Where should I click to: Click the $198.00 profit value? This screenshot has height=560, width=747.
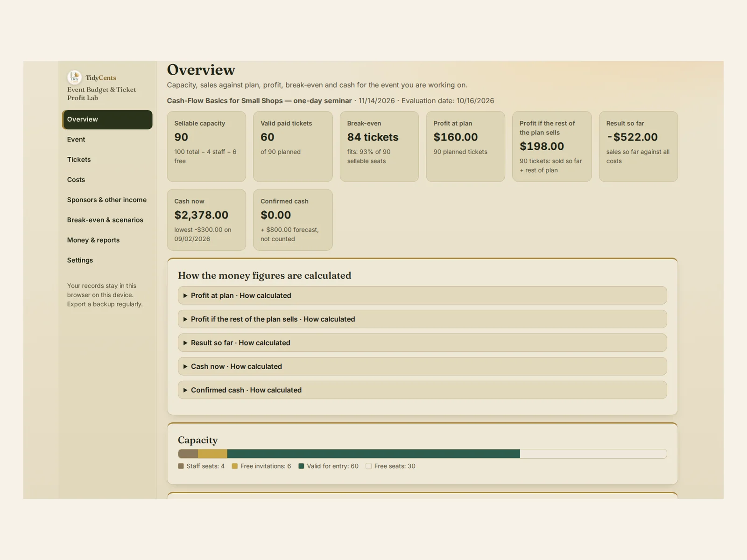(x=542, y=147)
